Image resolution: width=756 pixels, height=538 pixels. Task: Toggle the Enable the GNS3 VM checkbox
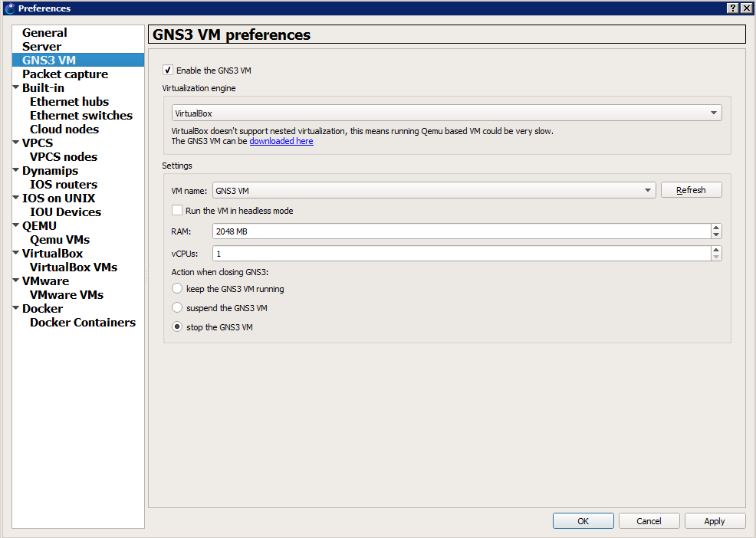tap(167, 70)
